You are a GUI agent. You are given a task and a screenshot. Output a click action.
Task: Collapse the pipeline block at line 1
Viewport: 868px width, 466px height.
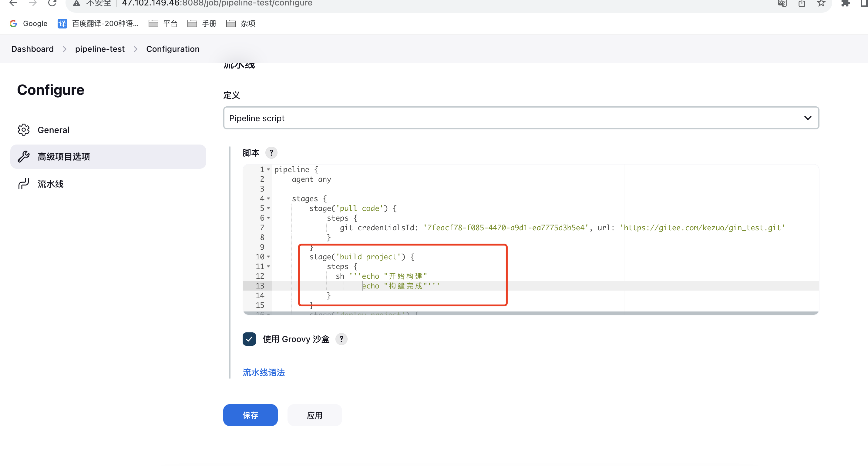tap(268, 169)
